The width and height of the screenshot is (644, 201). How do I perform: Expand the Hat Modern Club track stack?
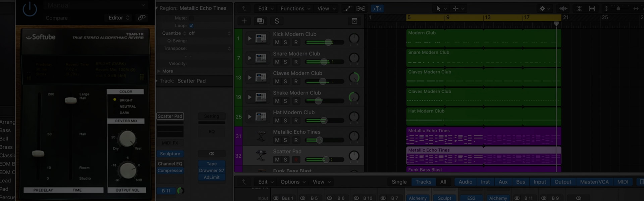point(250,117)
